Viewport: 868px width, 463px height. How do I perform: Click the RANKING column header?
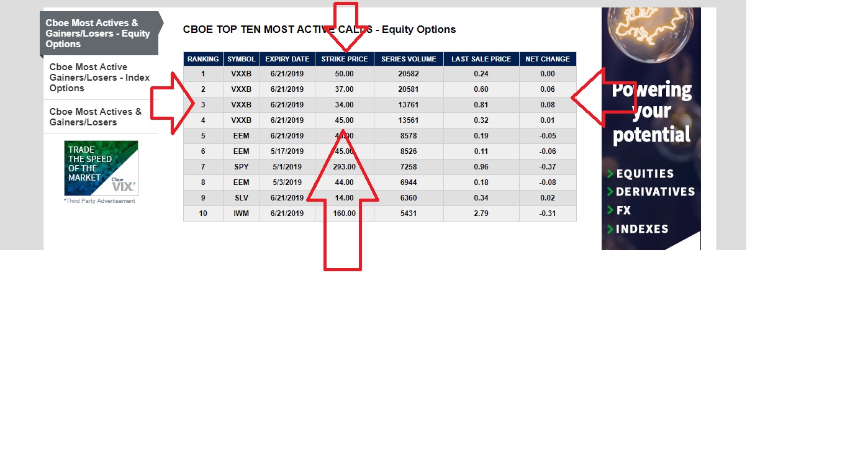coord(203,59)
